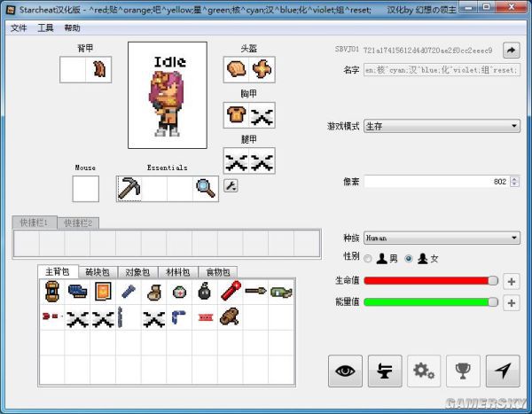Select the orange shirt chest slot
This screenshot has height=414, width=532.
click(x=236, y=115)
